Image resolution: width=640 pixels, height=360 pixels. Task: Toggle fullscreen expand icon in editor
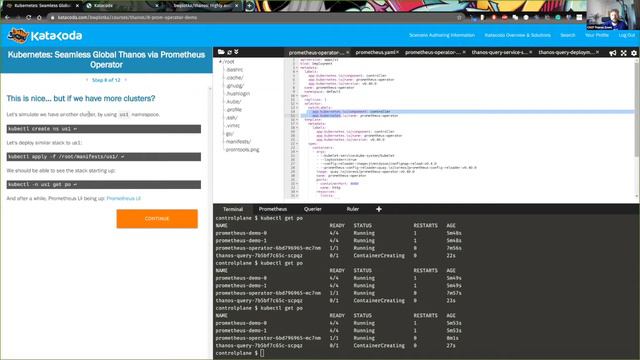624,53
